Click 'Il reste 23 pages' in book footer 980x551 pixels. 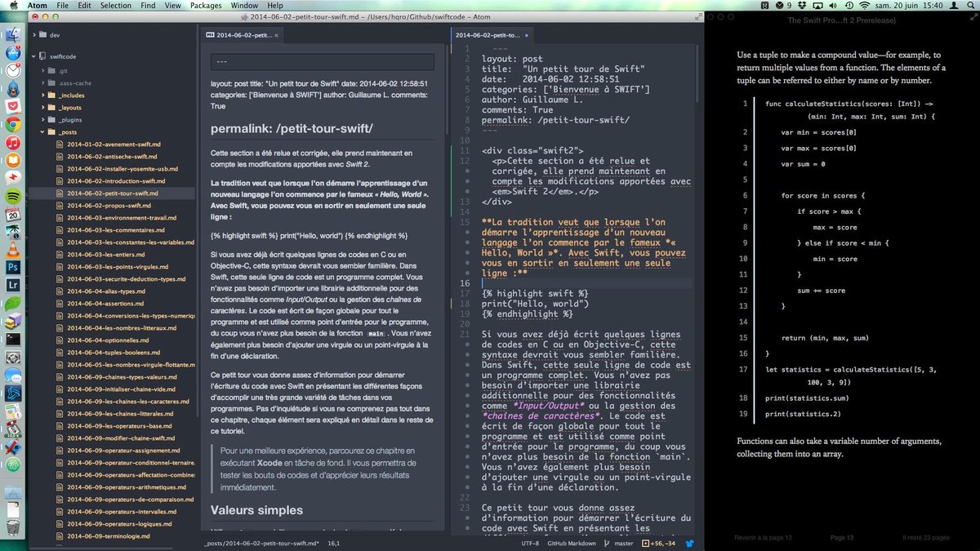925,537
